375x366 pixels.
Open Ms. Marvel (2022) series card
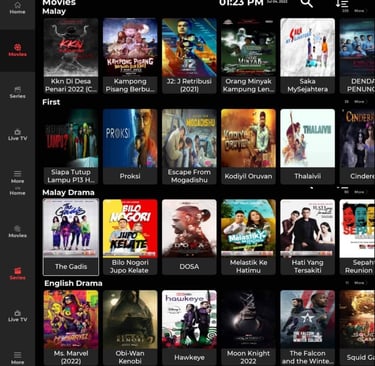[x=71, y=328]
